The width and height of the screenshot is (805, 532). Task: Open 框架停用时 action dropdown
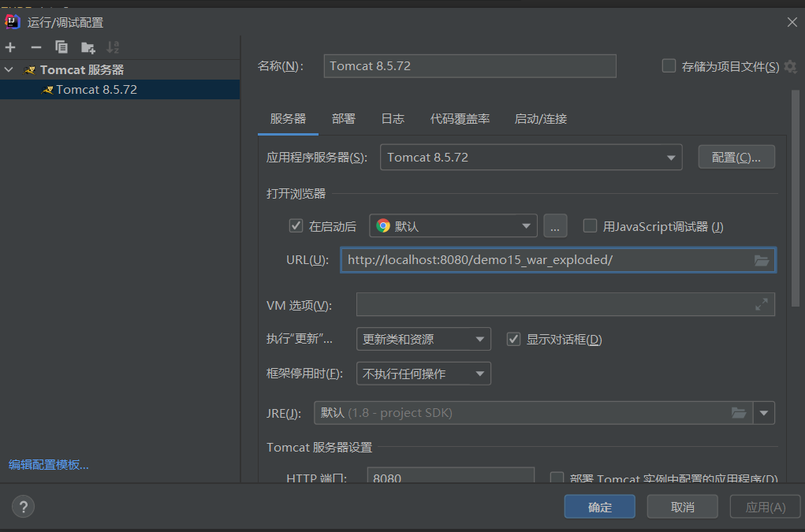tap(423, 374)
